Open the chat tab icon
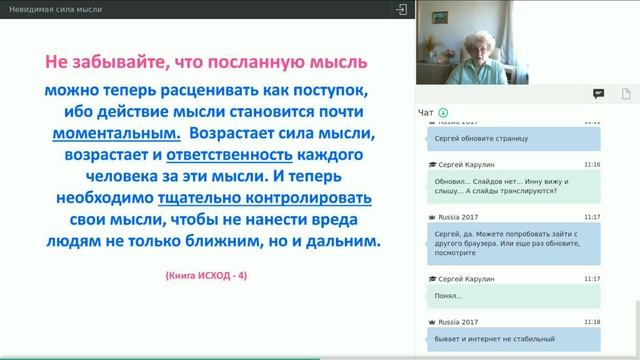Image resolution: width=640 pixels, height=360 pixels. (598, 94)
